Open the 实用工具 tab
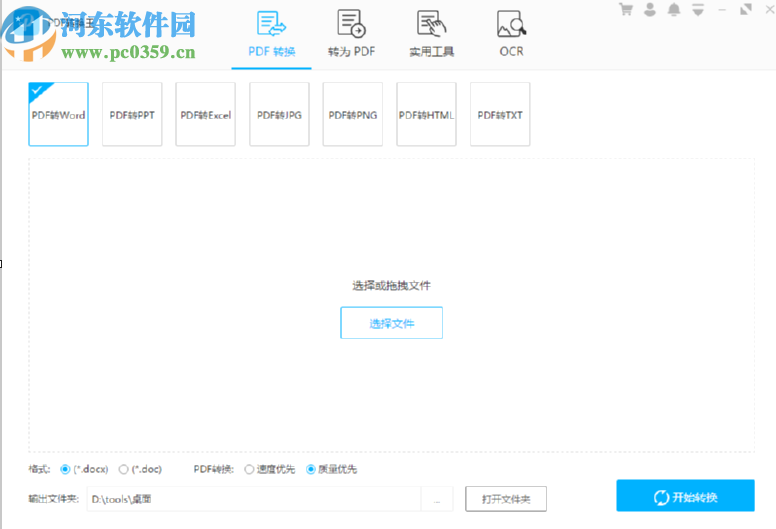 [431, 33]
